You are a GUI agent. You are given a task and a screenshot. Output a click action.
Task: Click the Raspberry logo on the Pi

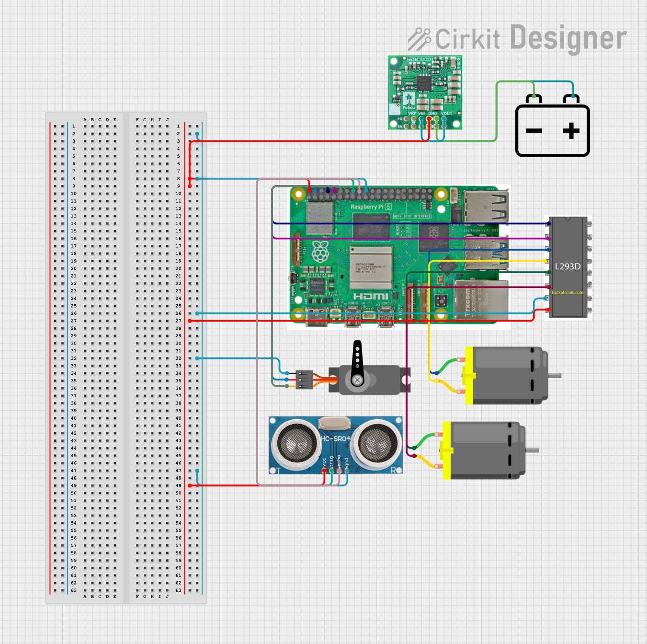tap(320, 252)
